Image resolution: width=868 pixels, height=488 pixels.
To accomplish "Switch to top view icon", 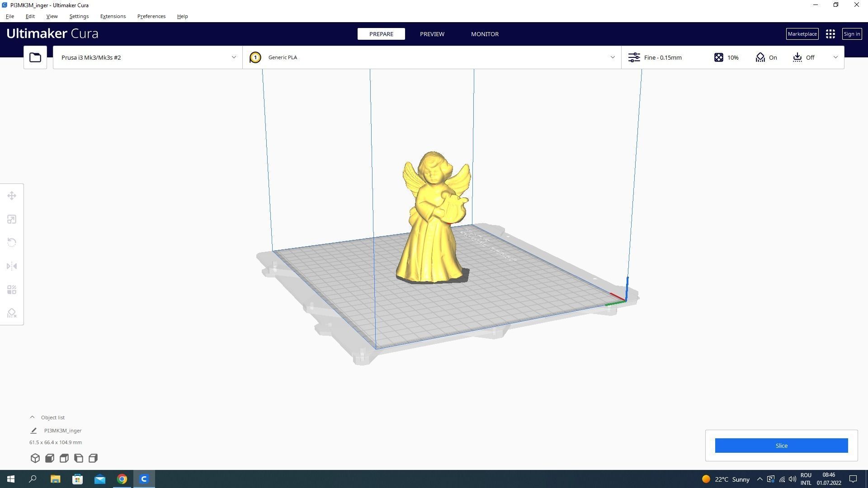I will [64, 458].
